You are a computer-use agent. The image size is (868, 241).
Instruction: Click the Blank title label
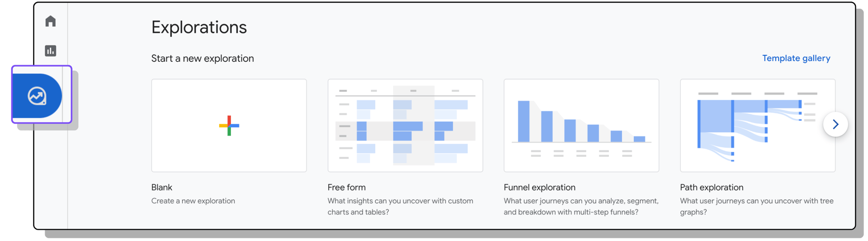(x=162, y=187)
